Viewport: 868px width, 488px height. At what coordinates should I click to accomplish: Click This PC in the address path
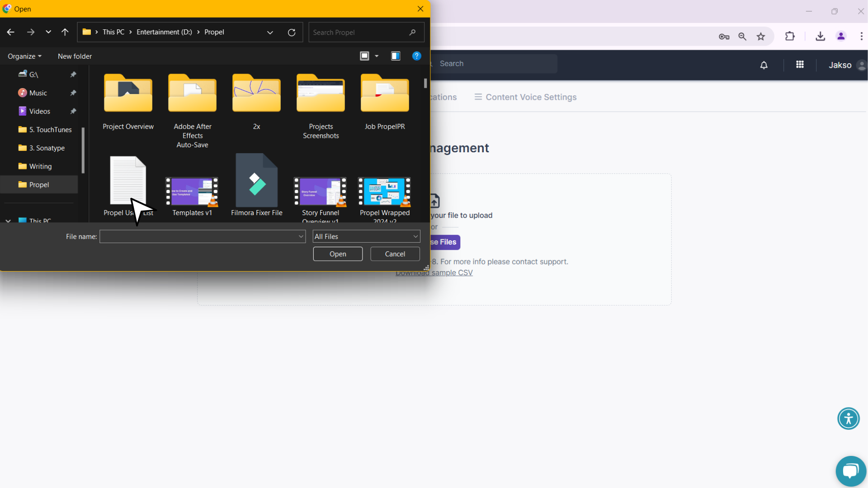click(113, 32)
